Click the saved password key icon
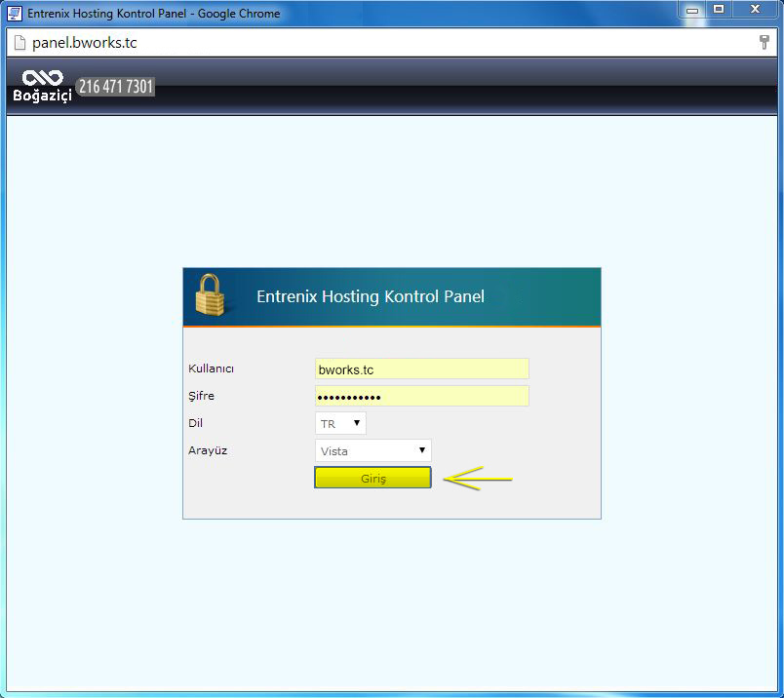This screenshot has height=698, width=784. coord(764,43)
